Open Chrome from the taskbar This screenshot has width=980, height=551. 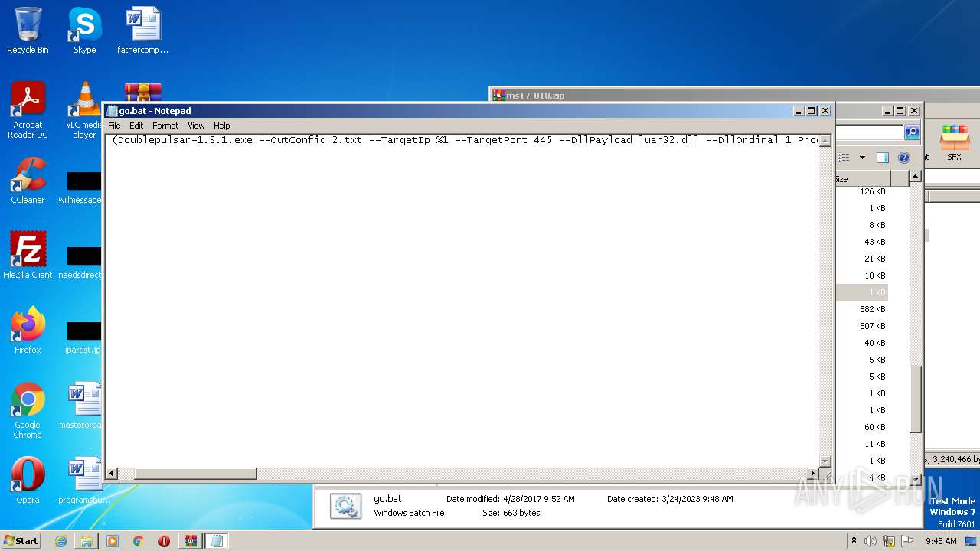click(x=139, y=541)
